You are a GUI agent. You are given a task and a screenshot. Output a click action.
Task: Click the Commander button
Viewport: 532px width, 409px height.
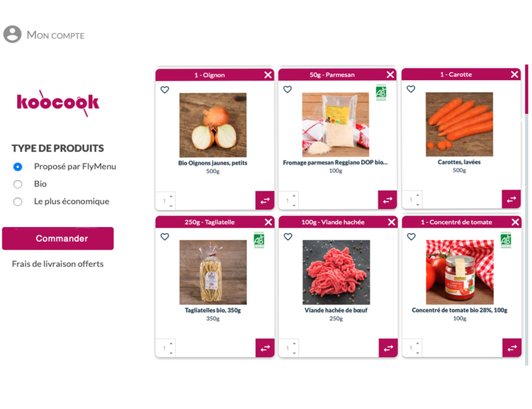point(58,238)
